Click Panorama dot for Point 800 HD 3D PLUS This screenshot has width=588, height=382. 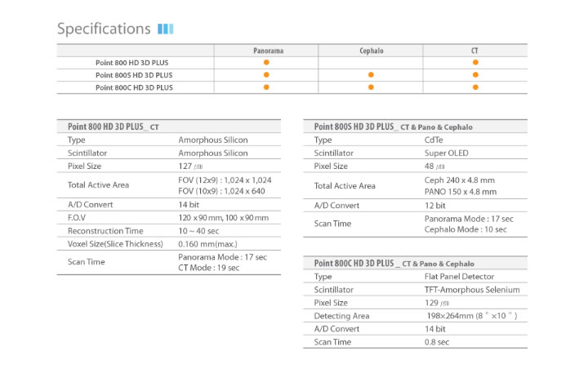pyautogui.click(x=266, y=62)
